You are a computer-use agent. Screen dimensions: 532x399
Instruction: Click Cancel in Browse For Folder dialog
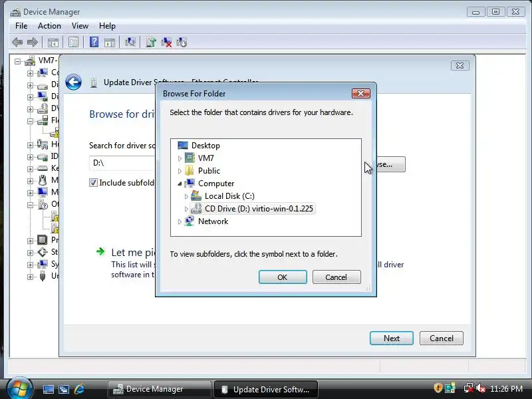coord(336,277)
